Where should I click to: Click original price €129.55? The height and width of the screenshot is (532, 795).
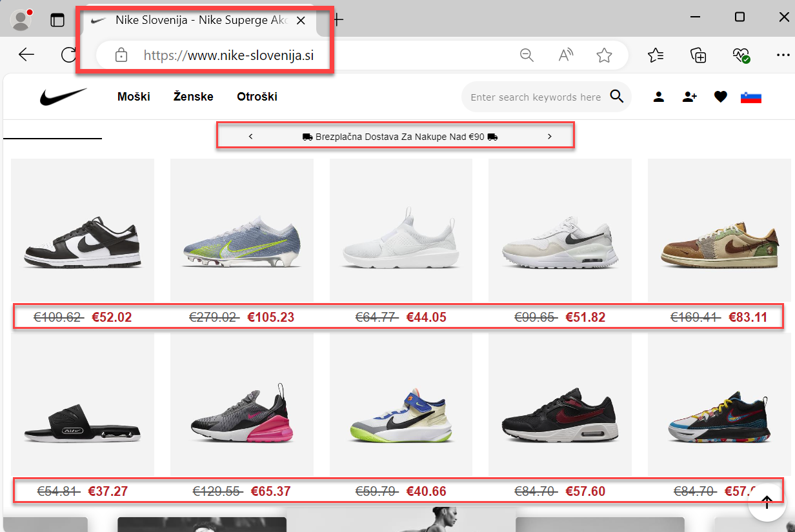[217, 491]
